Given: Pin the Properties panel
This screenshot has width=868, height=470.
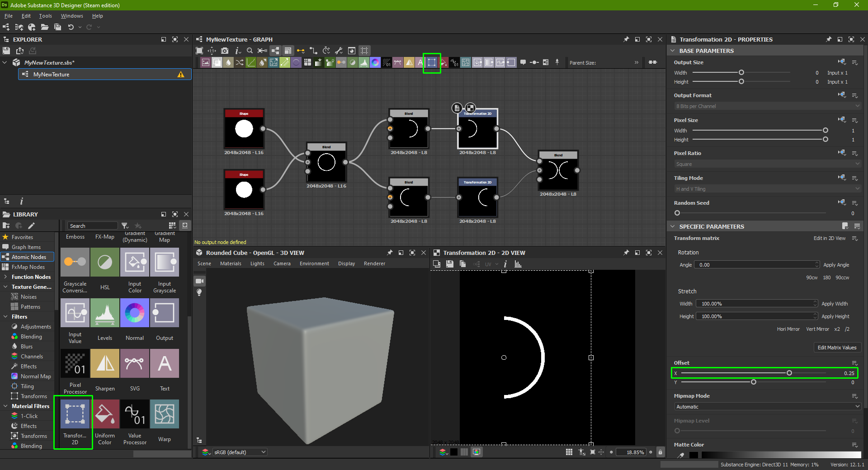Looking at the screenshot, I should point(829,39).
